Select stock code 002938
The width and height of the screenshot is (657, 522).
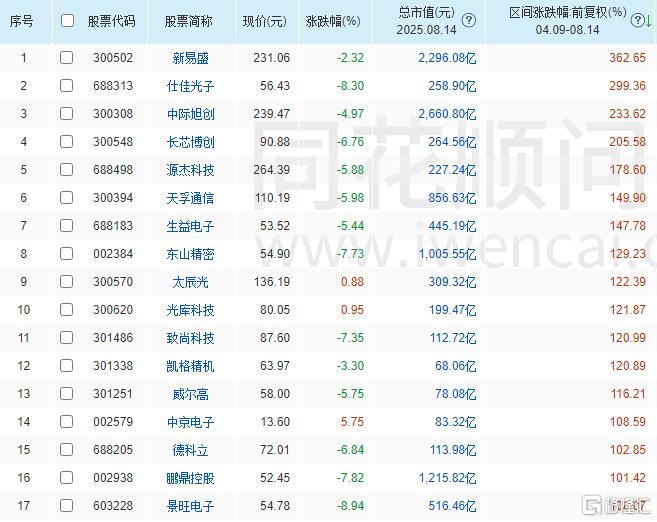click(113, 478)
